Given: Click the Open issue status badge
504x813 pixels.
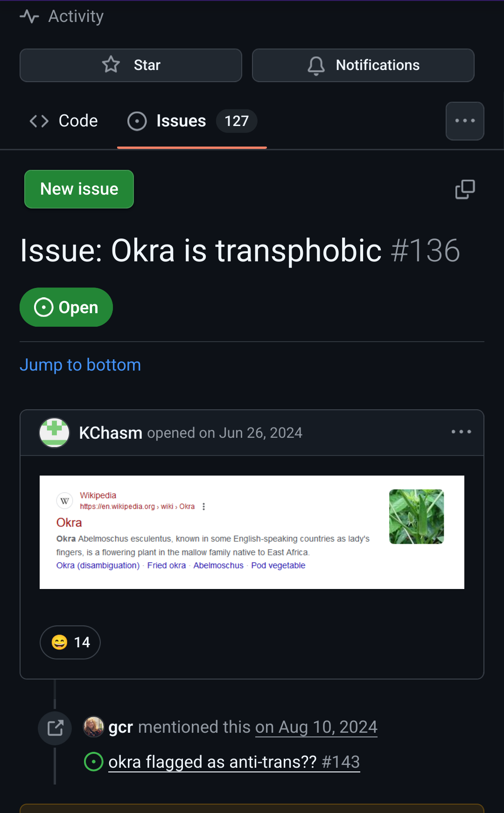Looking at the screenshot, I should tap(66, 308).
